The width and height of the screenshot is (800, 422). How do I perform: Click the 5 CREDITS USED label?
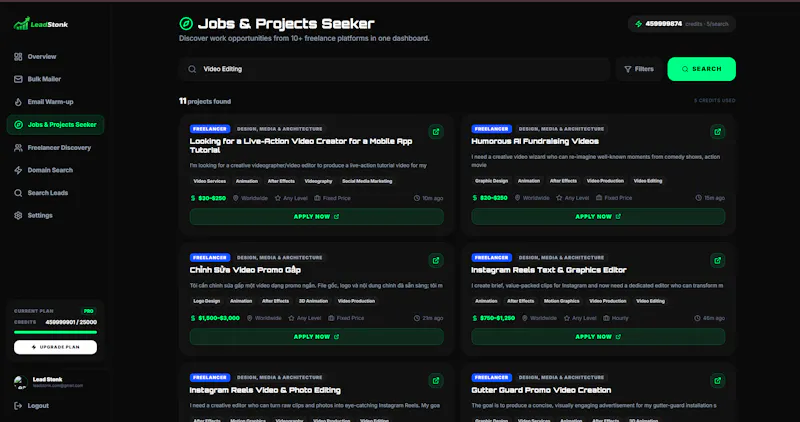pos(714,101)
